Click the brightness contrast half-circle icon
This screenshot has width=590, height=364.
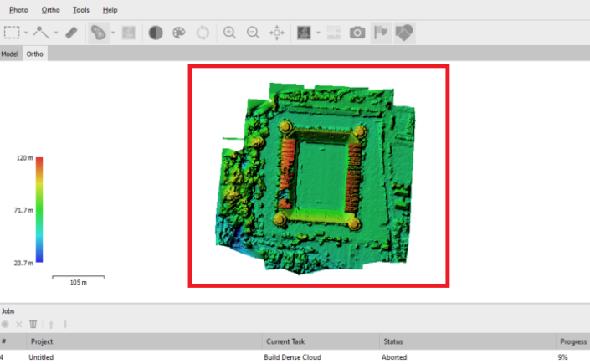[x=156, y=33]
